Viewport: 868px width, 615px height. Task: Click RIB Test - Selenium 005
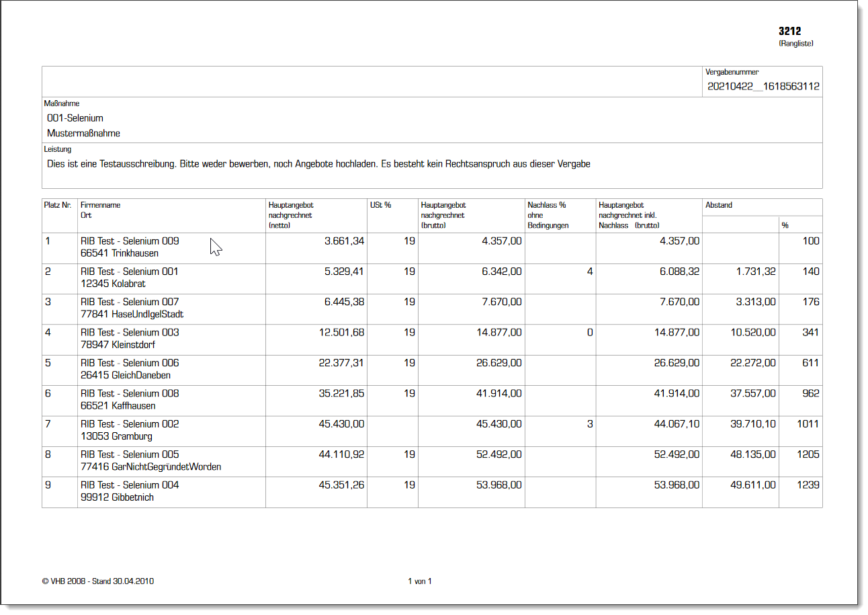coord(130,454)
